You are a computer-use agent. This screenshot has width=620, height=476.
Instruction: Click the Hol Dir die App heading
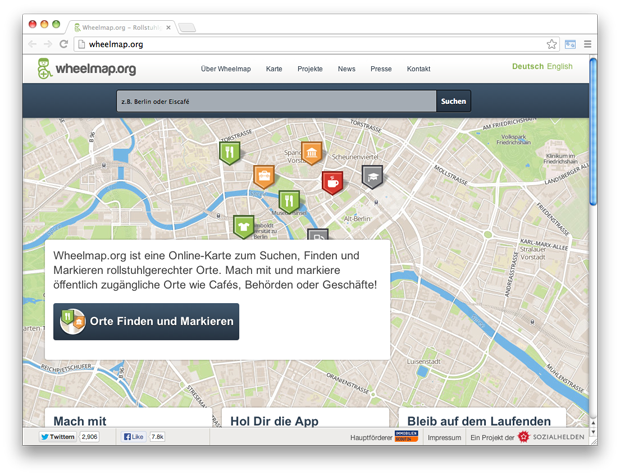[x=274, y=421]
